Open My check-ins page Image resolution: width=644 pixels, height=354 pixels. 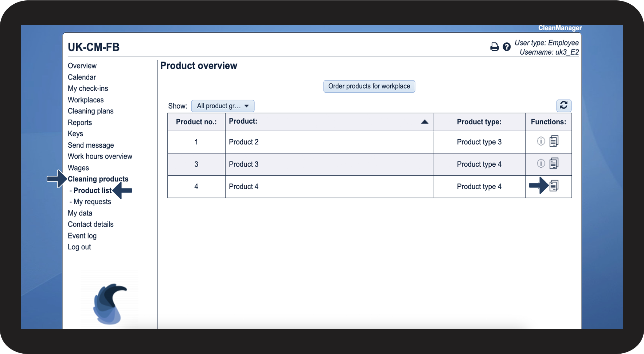tap(88, 89)
